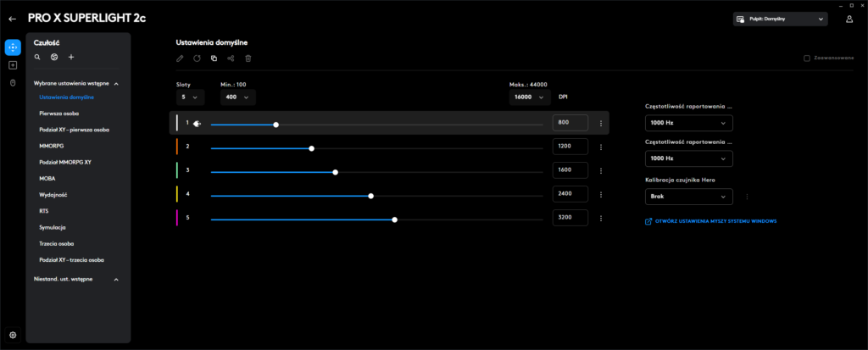Open the settings gear in bottom-left corner
This screenshot has width=868, height=350.
tap(13, 335)
